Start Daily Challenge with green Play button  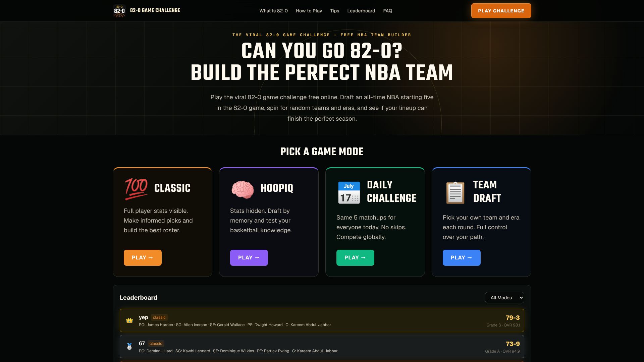click(355, 258)
